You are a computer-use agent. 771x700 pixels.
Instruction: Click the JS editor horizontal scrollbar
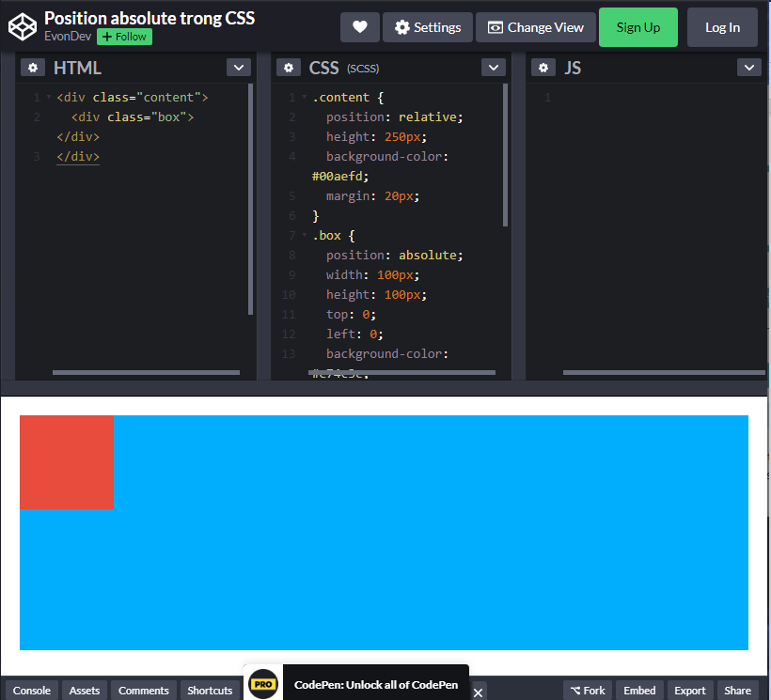tap(664, 372)
